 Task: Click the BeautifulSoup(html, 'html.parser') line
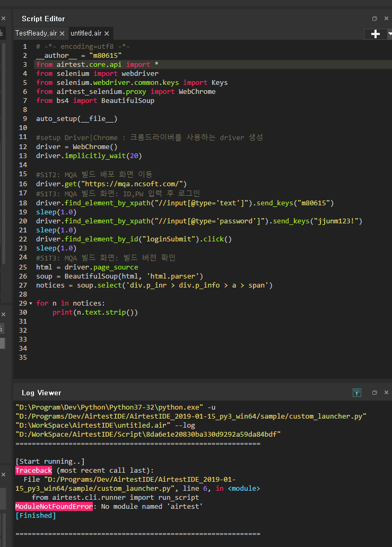point(120,276)
